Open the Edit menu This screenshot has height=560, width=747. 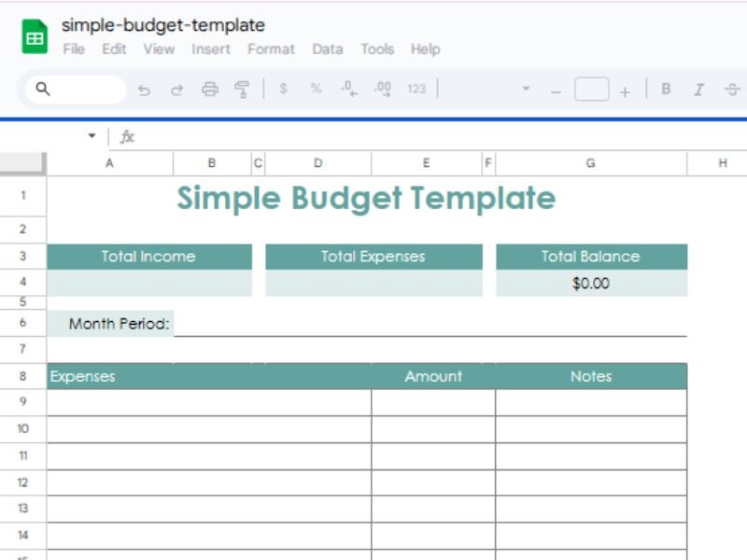(x=114, y=49)
